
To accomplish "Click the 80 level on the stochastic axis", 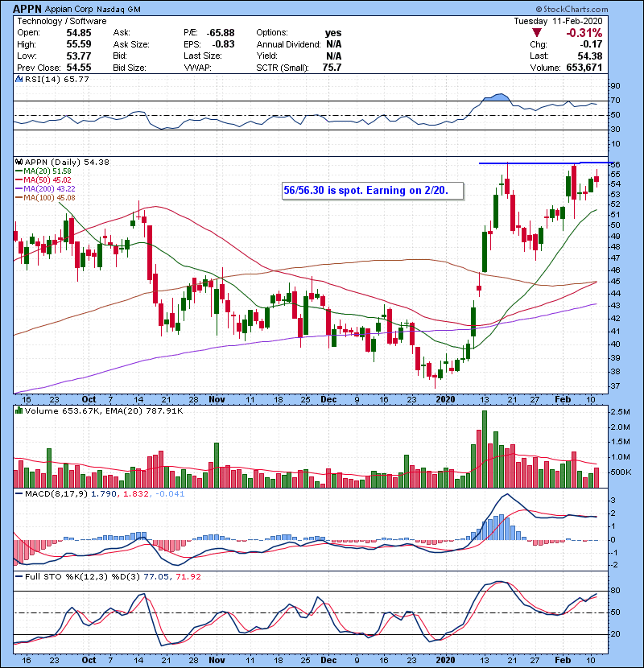I will [x=616, y=591].
